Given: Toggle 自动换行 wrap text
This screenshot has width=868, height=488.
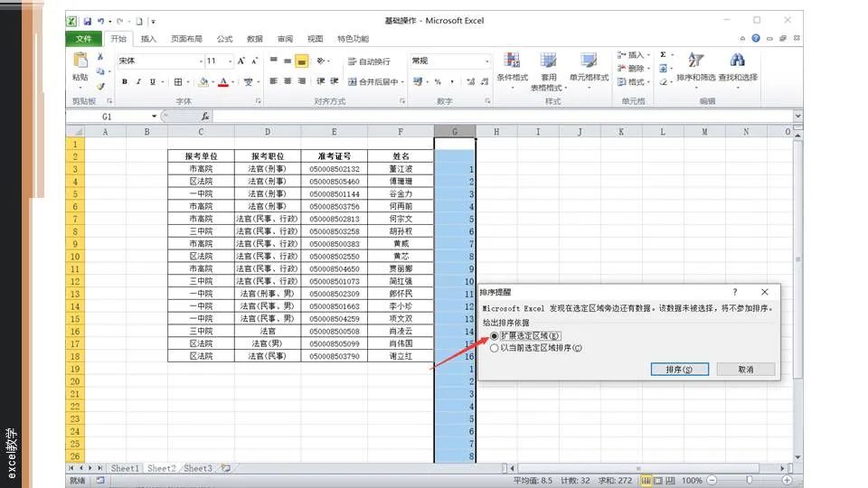Looking at the screenshot, I should (x=369, y=61).
